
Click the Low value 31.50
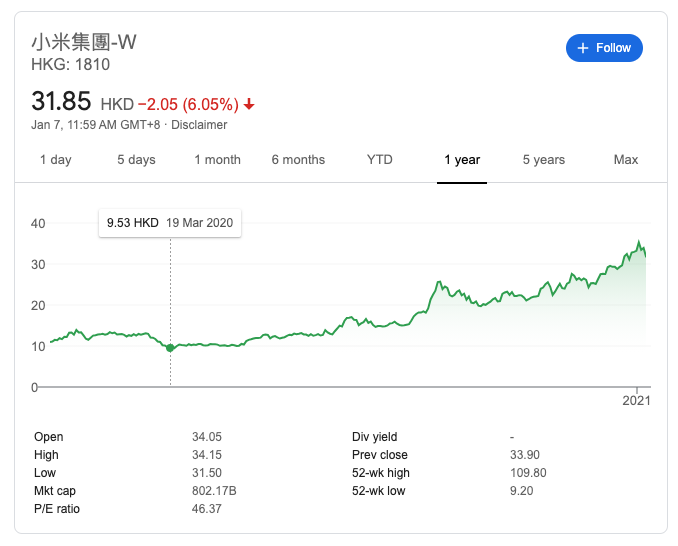[207, 473]
